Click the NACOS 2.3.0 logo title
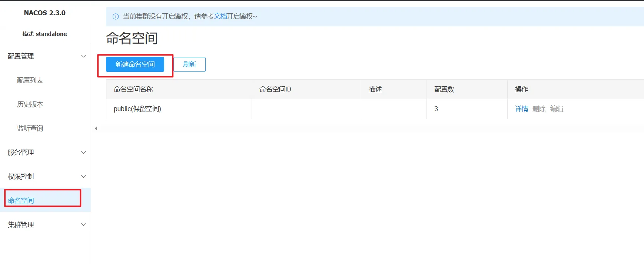Image resolution: width=644 pixels, height=264 pixels. [44, 13]
